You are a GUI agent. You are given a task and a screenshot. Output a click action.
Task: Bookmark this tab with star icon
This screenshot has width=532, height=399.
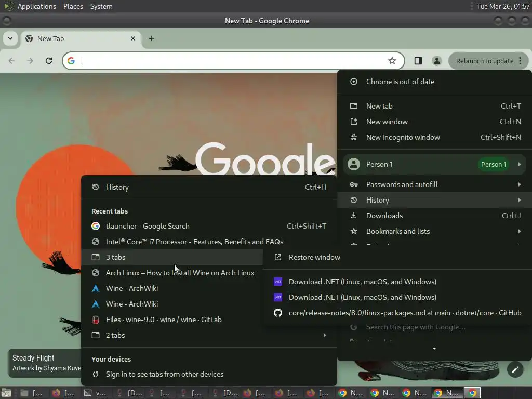[x=392, y=61]
